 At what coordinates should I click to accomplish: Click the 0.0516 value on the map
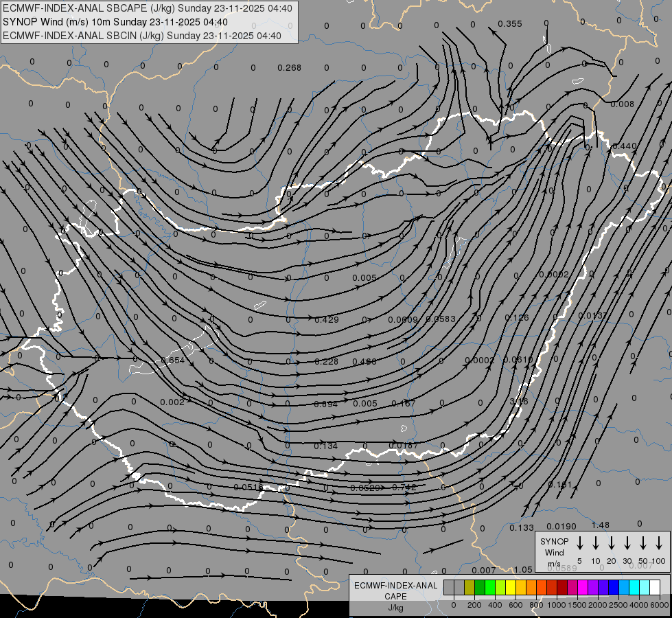pos(248,488)
